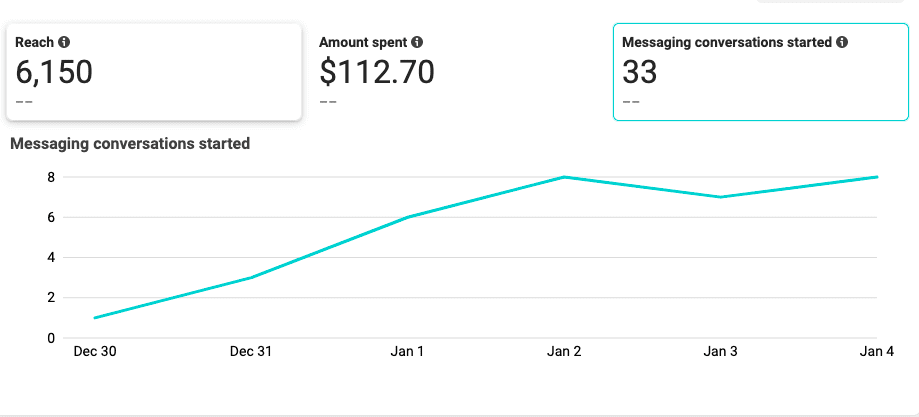The height and width of the screenshot is (417, 919).
Task: Click the chart heading Messaging conversations started
Action: [130, 144]
